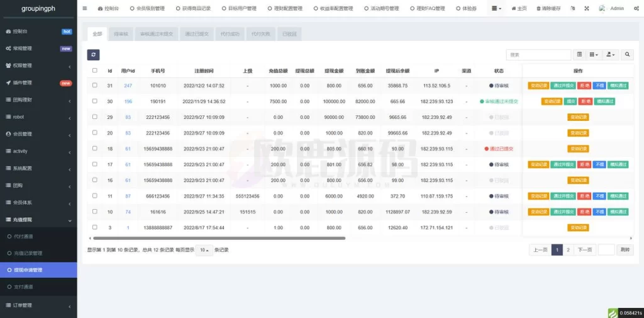Go to 主页 home link
The image size is (644, 318).
click(519, 8)
